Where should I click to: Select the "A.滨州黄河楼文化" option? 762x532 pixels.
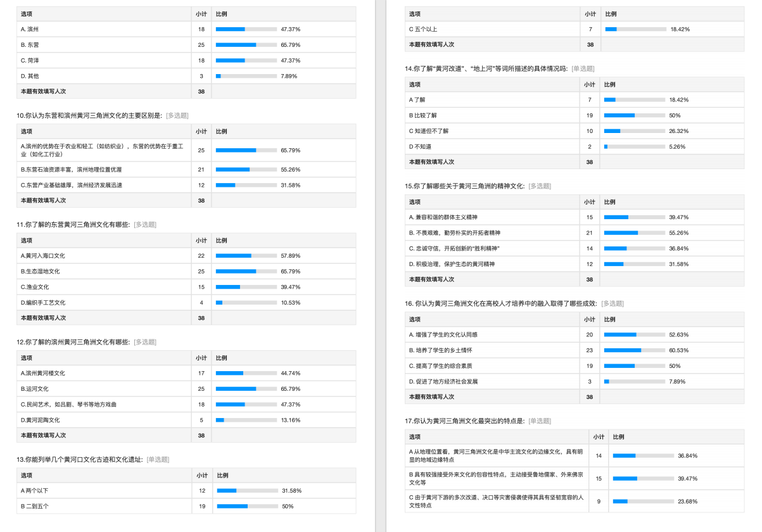pos(43,373)
